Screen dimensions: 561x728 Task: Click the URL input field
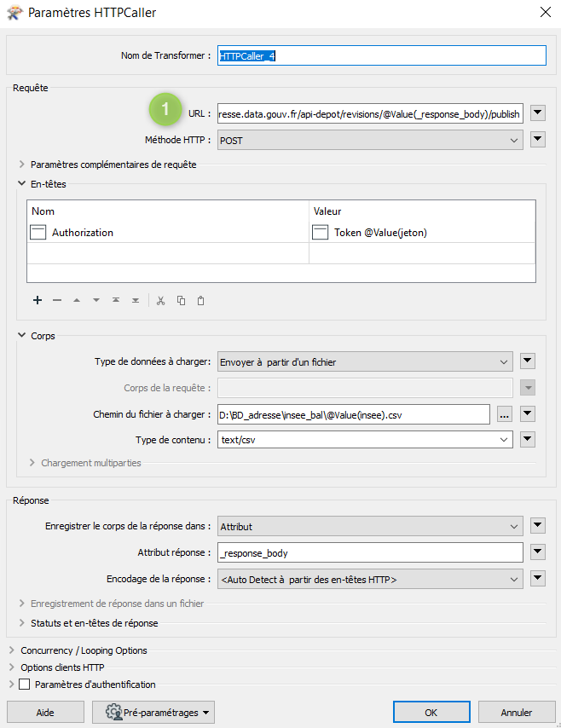coord(370,113)
